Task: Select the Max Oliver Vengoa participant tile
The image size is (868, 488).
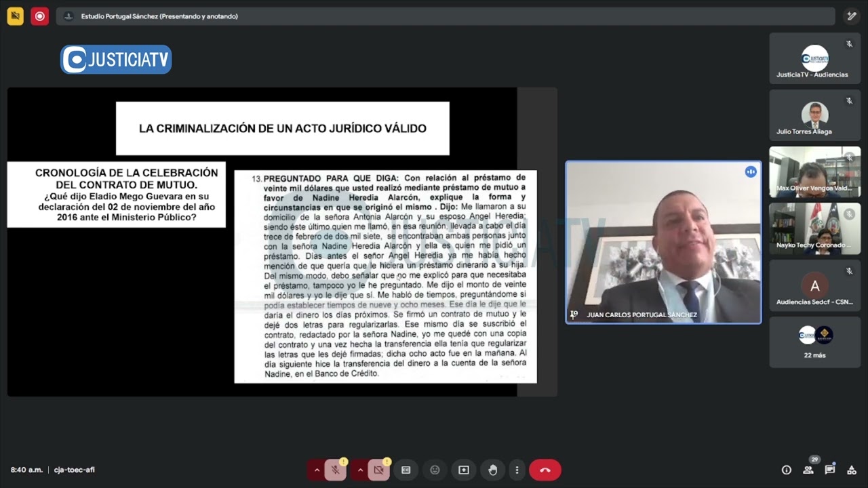Action: click(814, 172)
